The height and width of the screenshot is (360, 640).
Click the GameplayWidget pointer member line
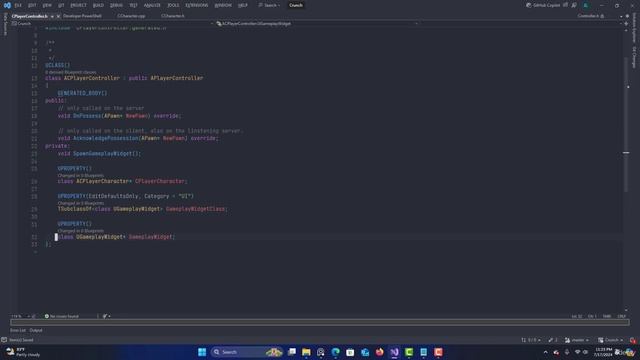pos(116,237)
